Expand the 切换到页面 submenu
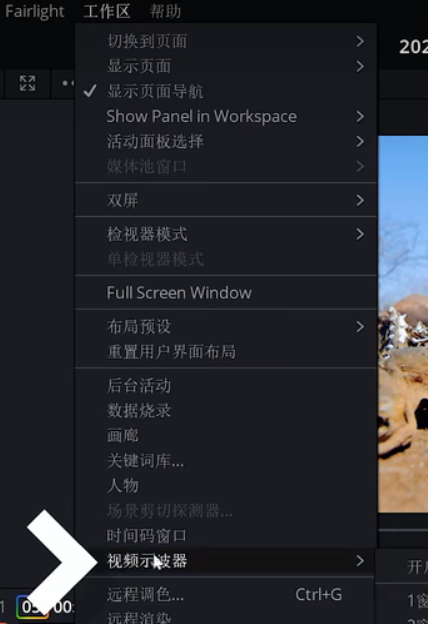428x624 pixels. [x=226, y=41]
